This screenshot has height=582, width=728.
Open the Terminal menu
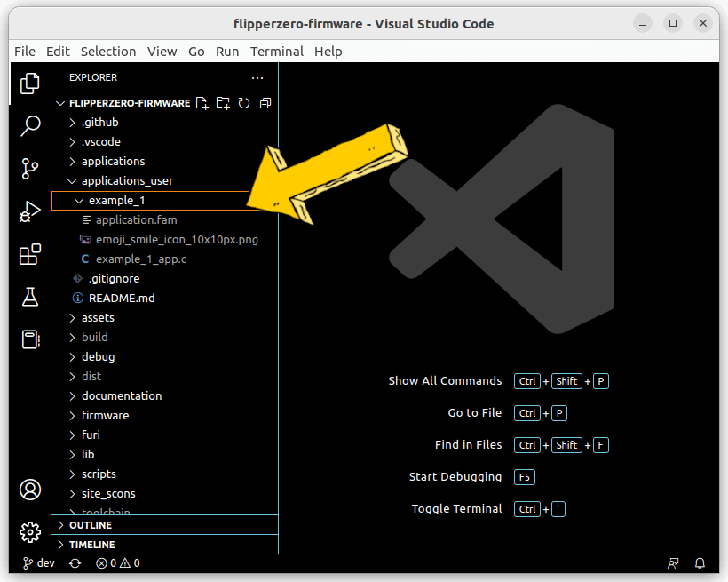coord(276,52)
